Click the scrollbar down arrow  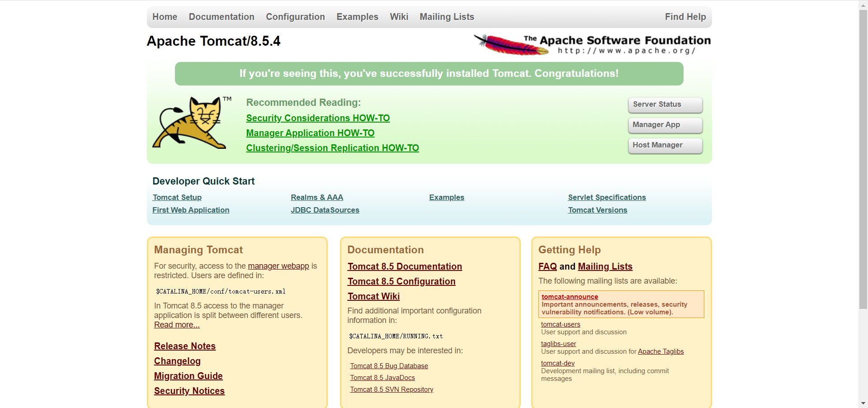(x=863, y=403)
